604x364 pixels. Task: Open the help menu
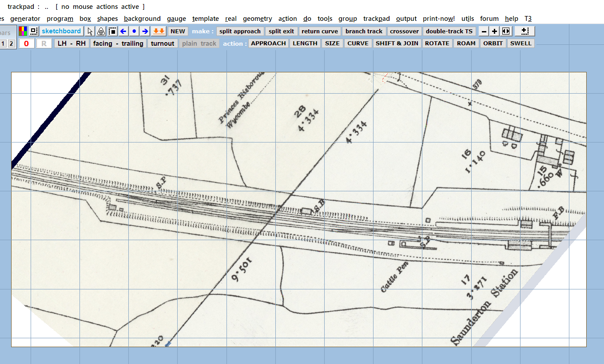[512, 19]
